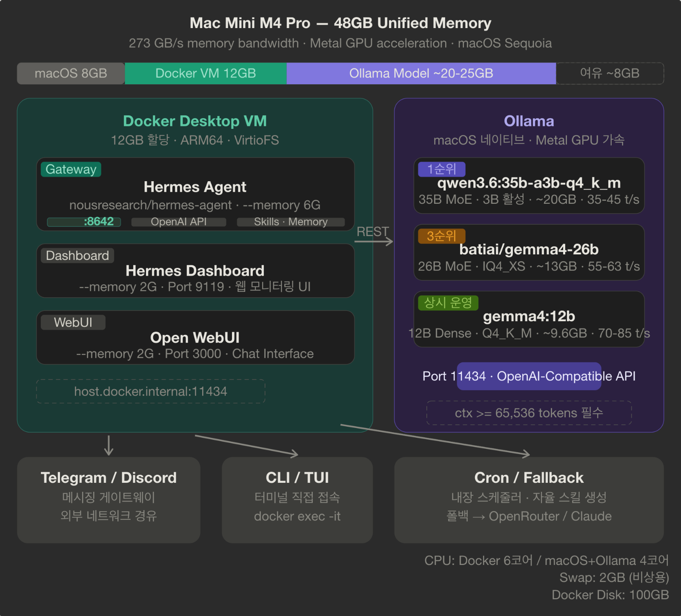Select the grey "Dashboard" badge

click(77, 256)
